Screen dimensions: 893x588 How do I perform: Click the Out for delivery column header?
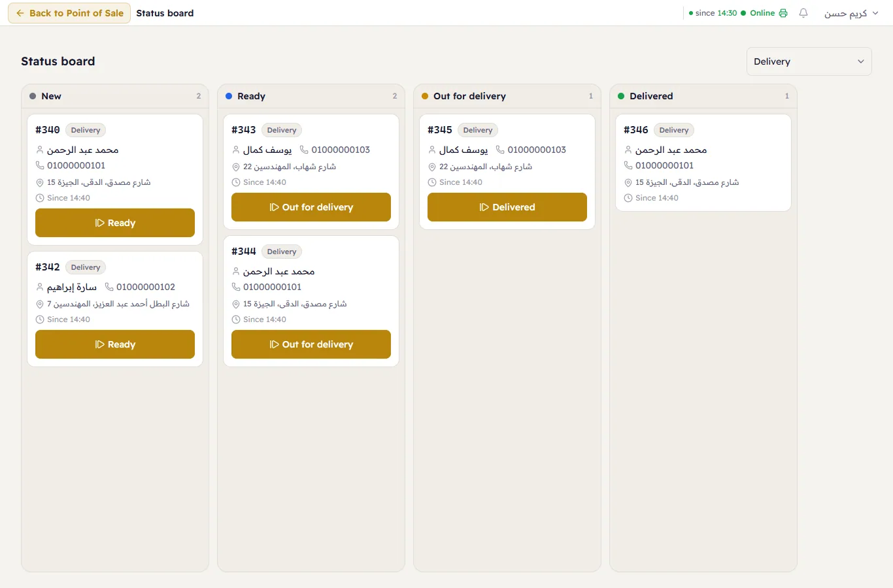pyautogui.click(x=507, y=96)
